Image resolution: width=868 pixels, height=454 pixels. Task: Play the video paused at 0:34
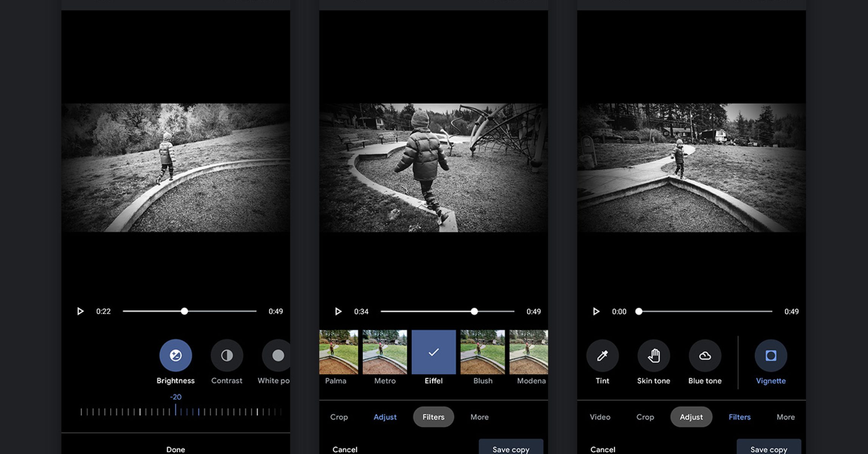(x=338, y=311)
